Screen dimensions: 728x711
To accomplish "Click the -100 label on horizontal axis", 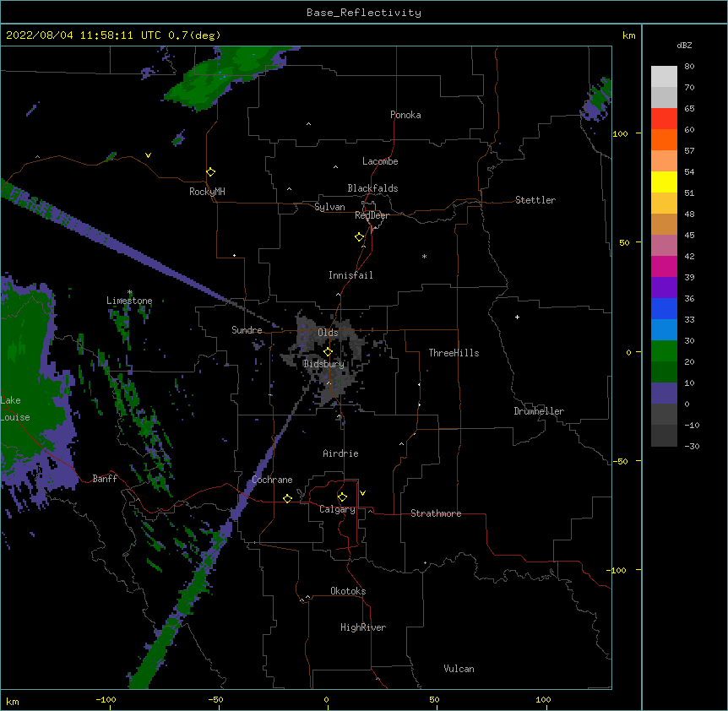I will (x=106, y=699).
